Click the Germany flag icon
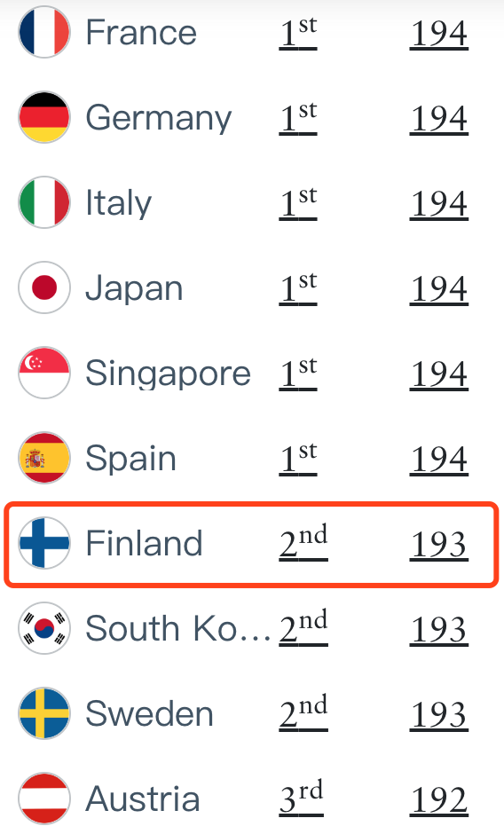The width and height of the screenshot is (504, 834). pyautogui.click(x=44, y=117)
